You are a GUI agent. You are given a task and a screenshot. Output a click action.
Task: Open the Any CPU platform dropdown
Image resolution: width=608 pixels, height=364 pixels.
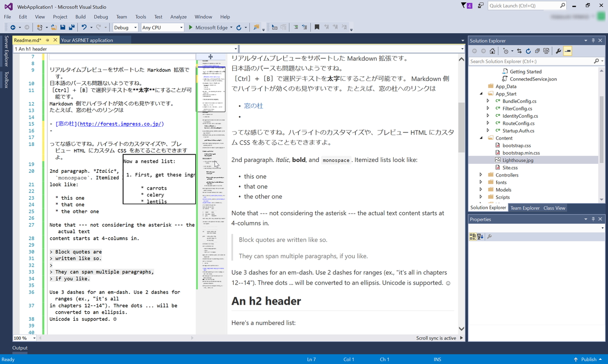tap(162, 28)
